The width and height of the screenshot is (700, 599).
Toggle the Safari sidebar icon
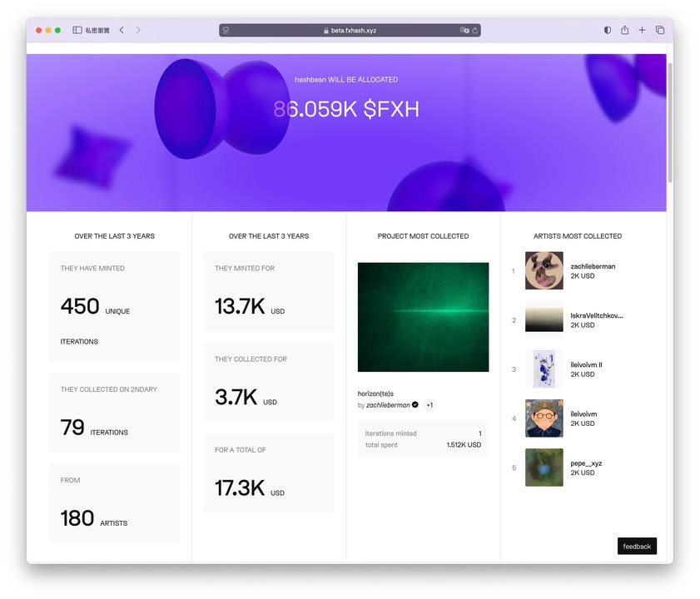77,30
